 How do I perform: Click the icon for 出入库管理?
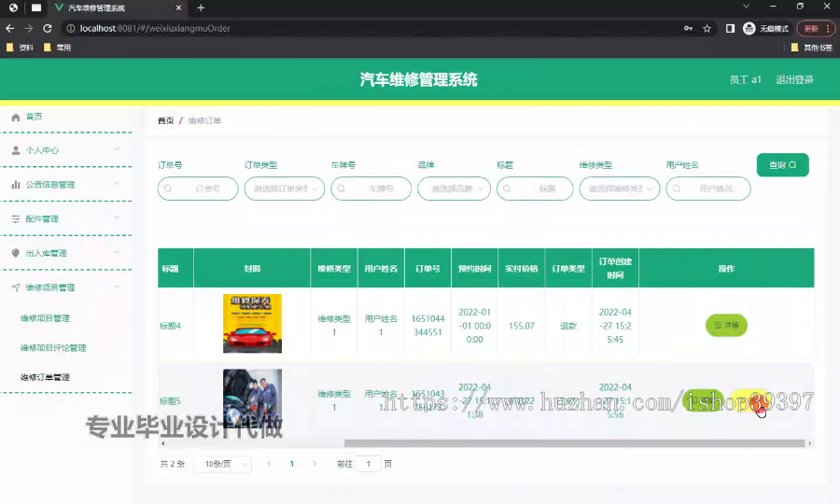point(16,253)
